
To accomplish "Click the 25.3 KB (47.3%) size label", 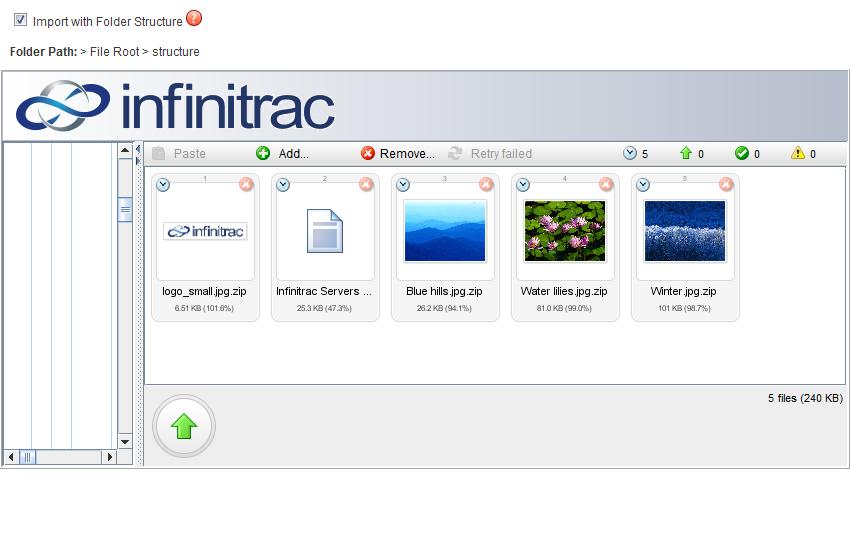I will [324, 308].
